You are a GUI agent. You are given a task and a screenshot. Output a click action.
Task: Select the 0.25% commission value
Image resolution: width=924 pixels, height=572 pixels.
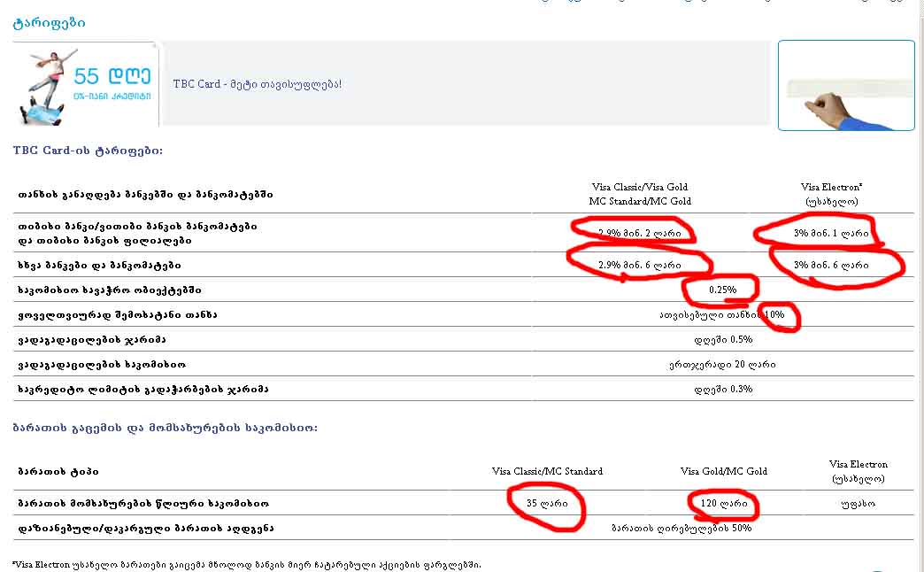point(723,290)
